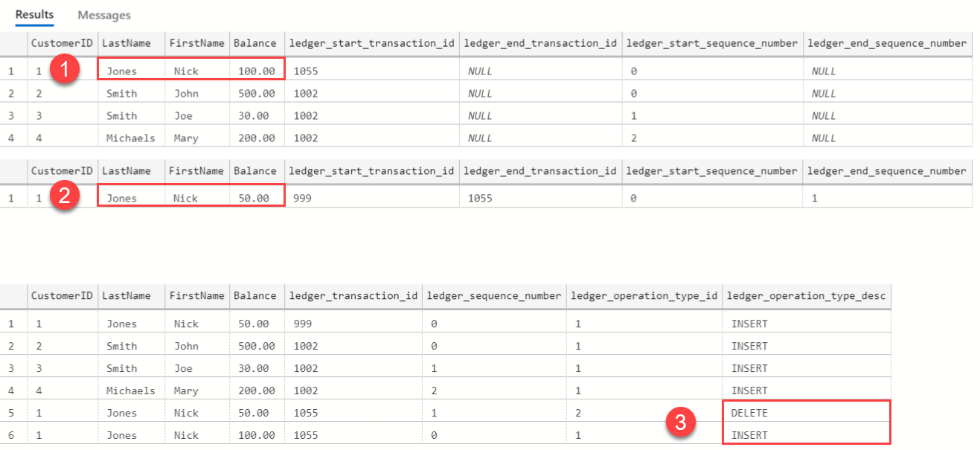
Task: Click the NULL in Jones ledger_end_transaction_id cell
Action: [480, 71]
